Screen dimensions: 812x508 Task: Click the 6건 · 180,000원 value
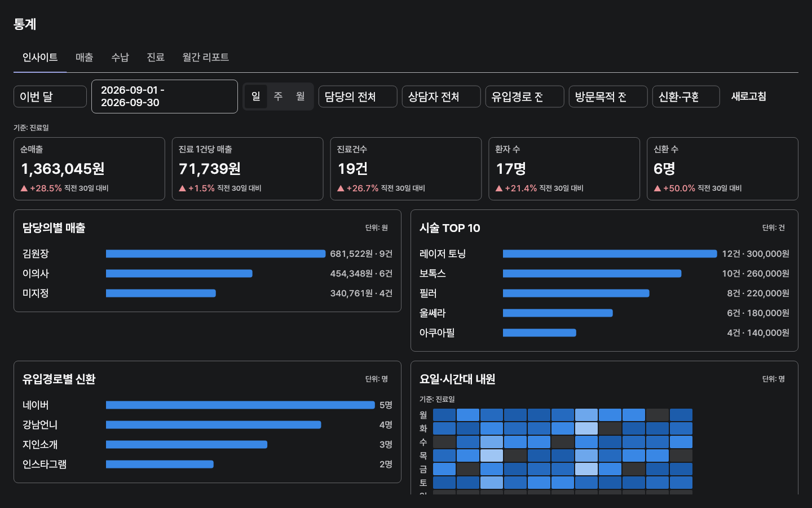tap(758, 313)
